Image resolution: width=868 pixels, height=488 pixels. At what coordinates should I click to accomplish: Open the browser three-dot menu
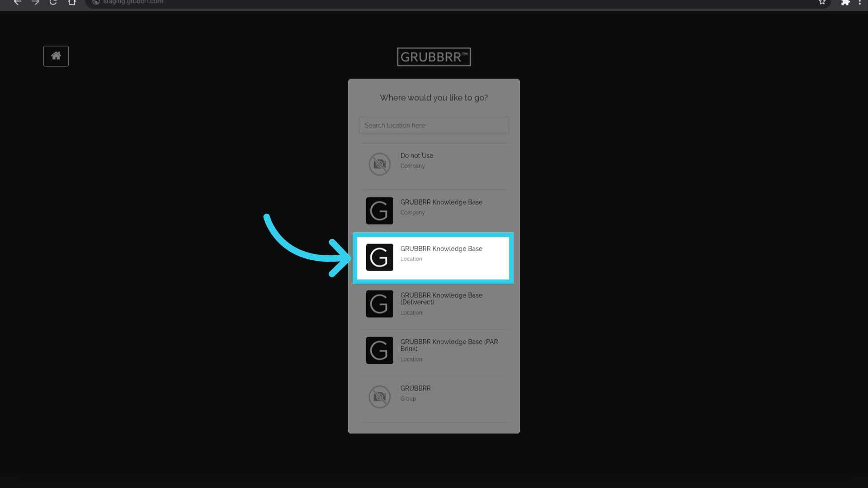(860, 2)
